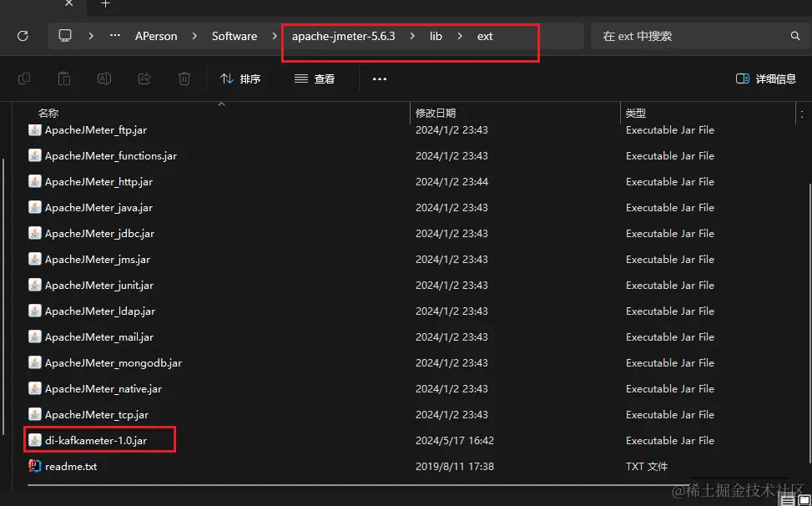Image resolution: width=812 pixels, height=506 pixels.
Task: Select ApacheJMeter_functions.jar file name
Action: (x=111, y=156)
